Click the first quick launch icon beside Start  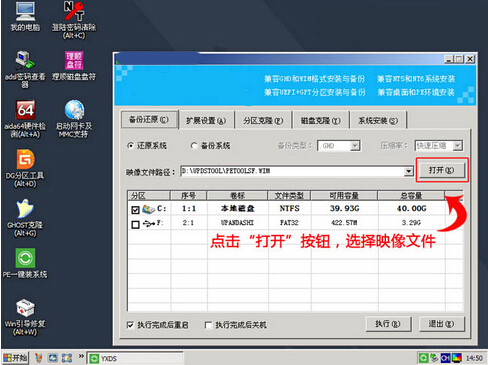click(39, 358)
